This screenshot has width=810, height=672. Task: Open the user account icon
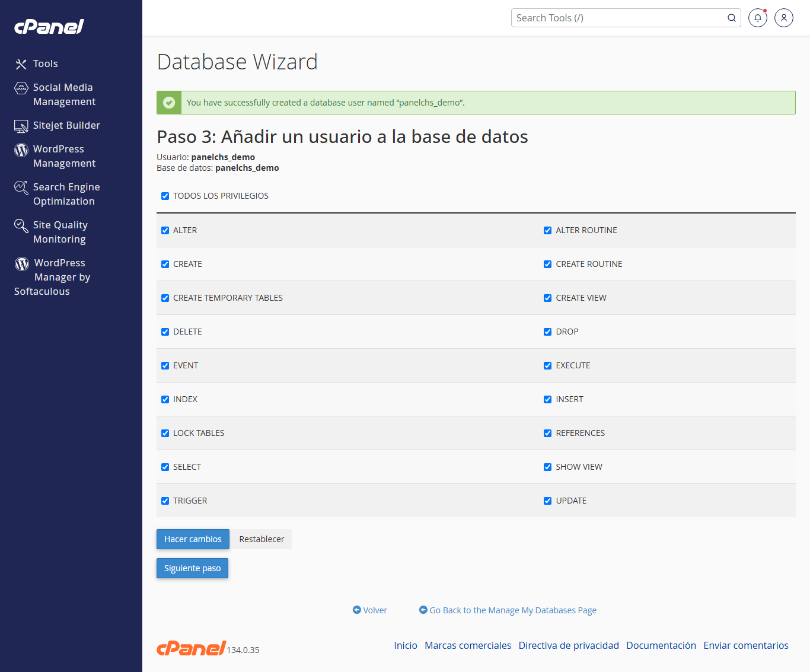(x=784, y=18)
